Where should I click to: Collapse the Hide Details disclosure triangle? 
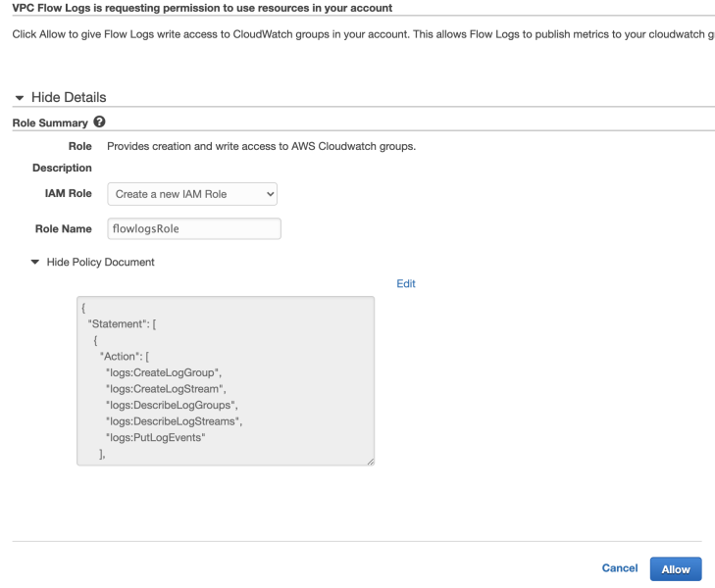[20, 98]
